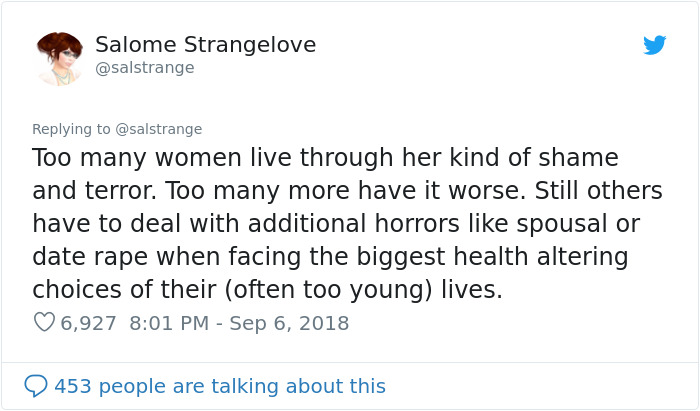Open the 8:01 PM timestamp
The height and width of the screenshot is (411, 700).
click(x=170, y=323)
